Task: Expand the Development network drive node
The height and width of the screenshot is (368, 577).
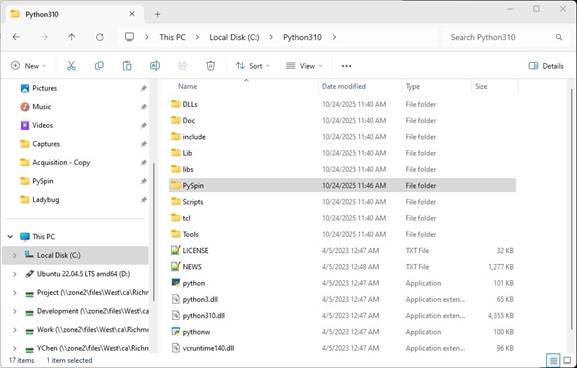Action: click(14, 311)
